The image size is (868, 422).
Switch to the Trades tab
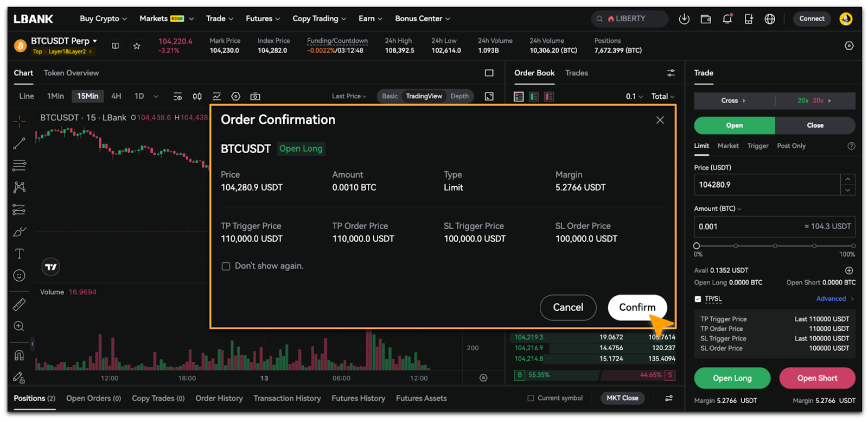coord(576,73)
